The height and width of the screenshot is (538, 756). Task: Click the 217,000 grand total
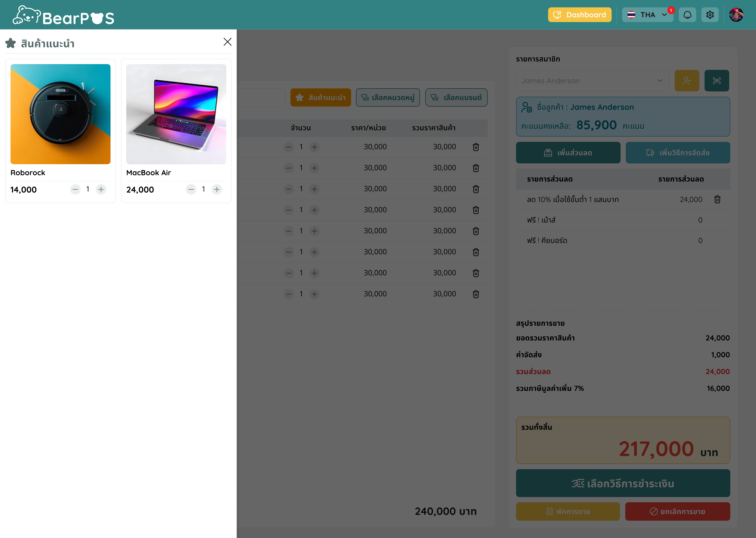click(x=656, y=449)
